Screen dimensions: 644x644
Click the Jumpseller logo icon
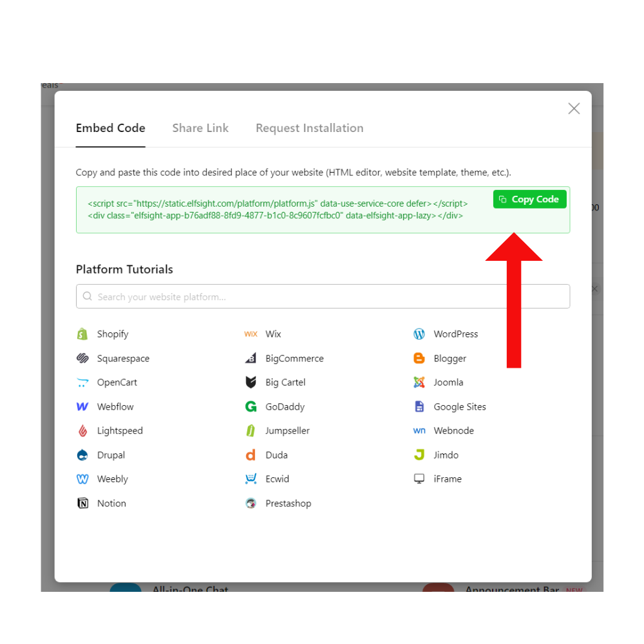pyautogui.click(x=251, y=431)
